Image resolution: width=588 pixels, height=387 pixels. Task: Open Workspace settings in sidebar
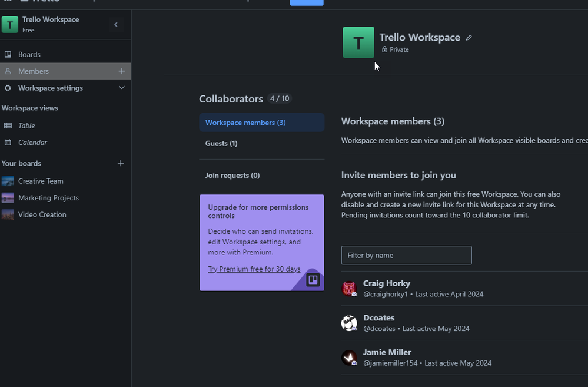(65, 88)
